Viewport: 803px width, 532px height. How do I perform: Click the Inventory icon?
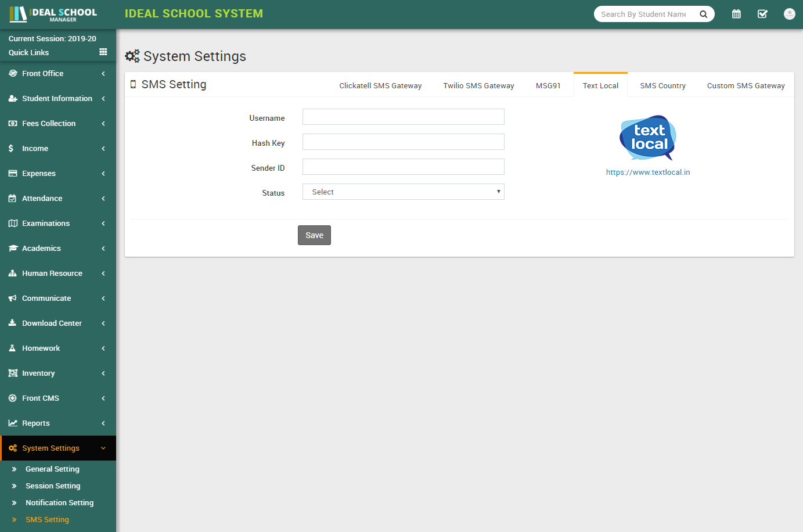point(13,373)
